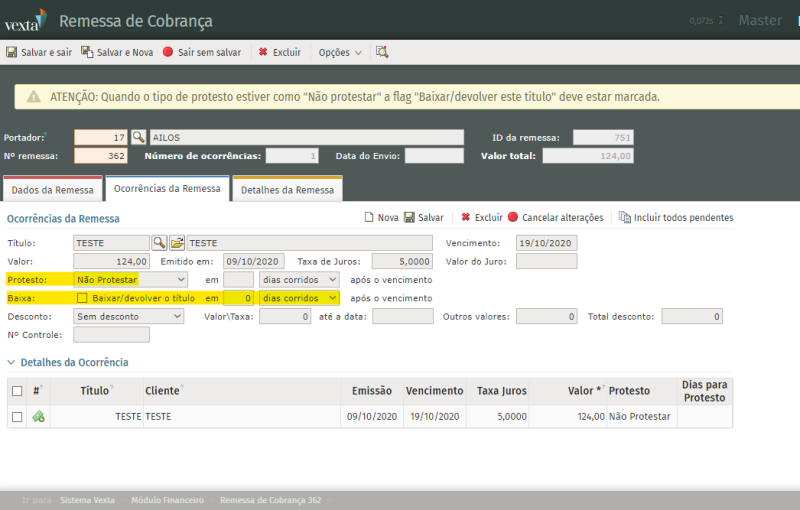The image size is (800, 510).
Task: Click the search icon next to Portador field
Action: [139, 137]
